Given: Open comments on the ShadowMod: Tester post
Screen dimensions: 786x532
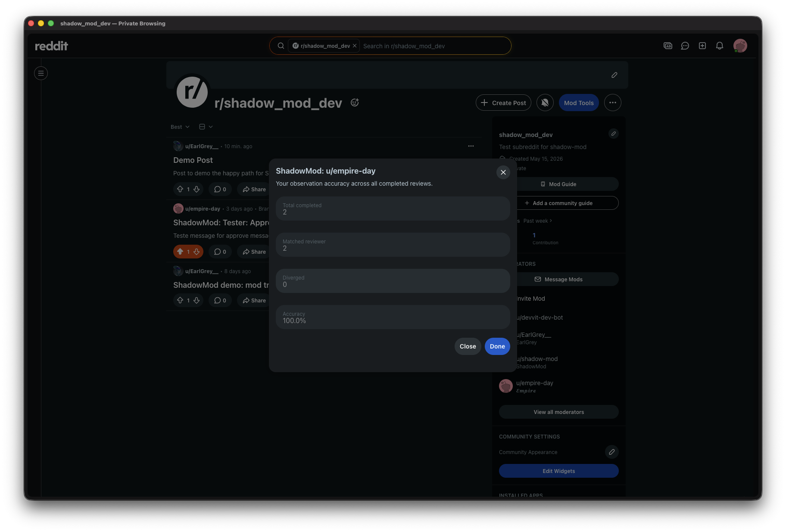Looking at the screenshot, I should pos(220,252).
